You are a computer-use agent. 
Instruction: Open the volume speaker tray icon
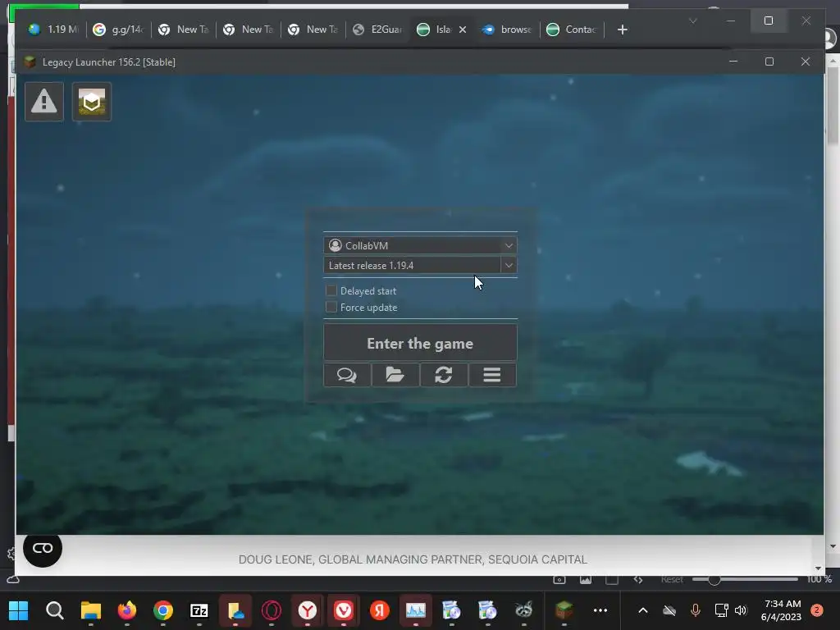(741, 610)
